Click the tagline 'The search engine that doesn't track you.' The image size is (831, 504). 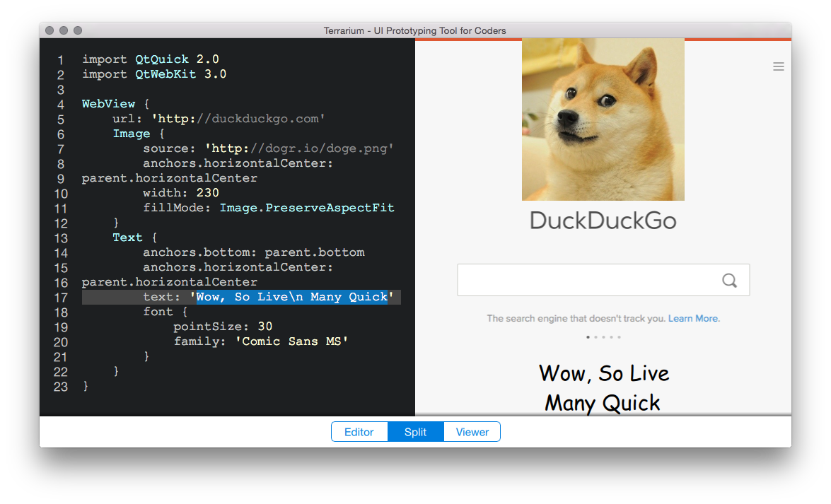click(x=576, y=319)
